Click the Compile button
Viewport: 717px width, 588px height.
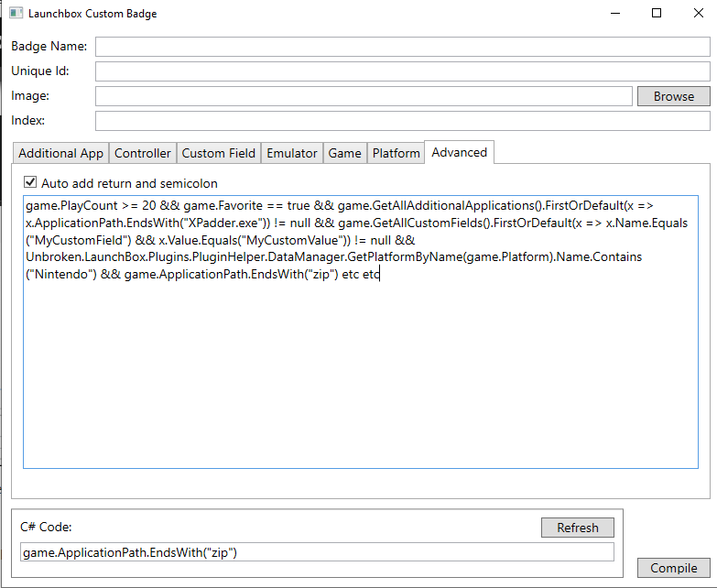click(673, 568)
